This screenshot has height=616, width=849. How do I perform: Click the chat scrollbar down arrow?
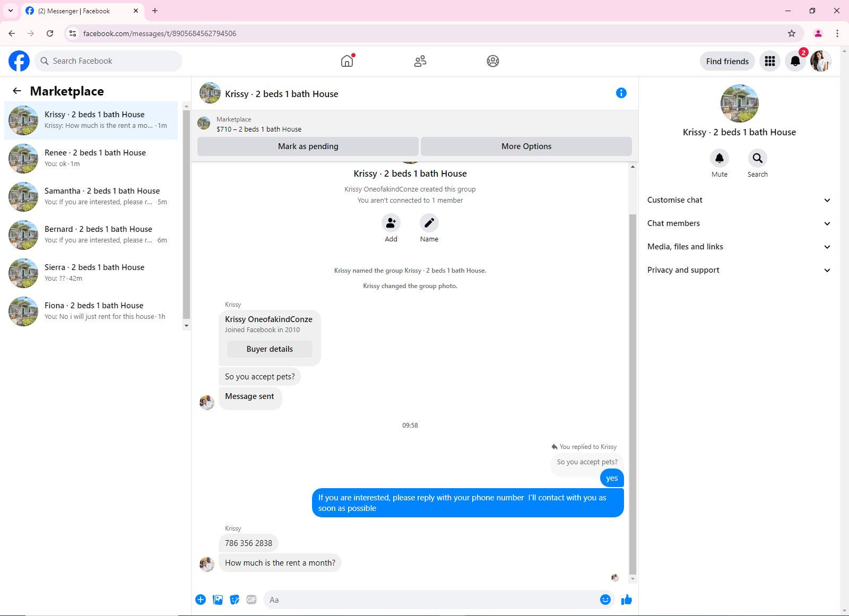[633, 579]
